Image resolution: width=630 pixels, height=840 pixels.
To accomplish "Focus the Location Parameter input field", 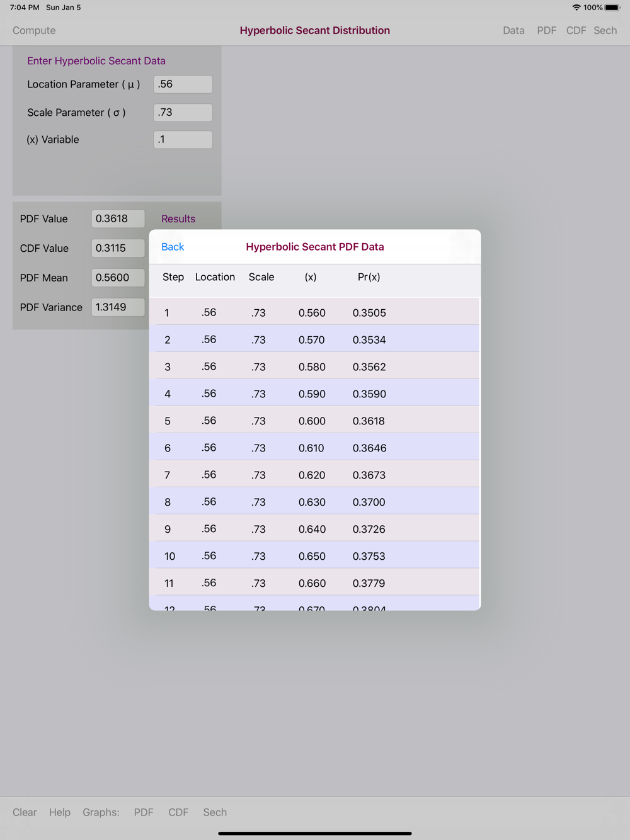I will (x=183, y=84).
